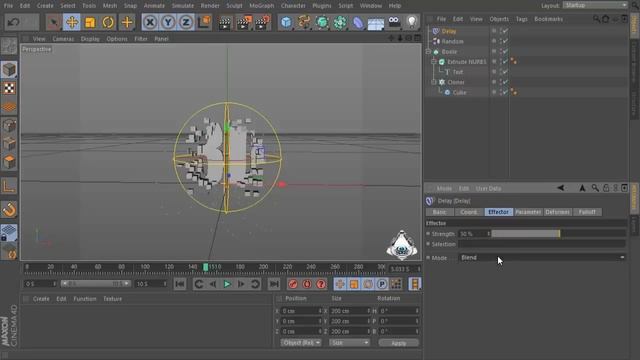The width and height of the screenshot is (640, 360).
Task: Click Record Active Objects key button
Action: tap(293, 284)
